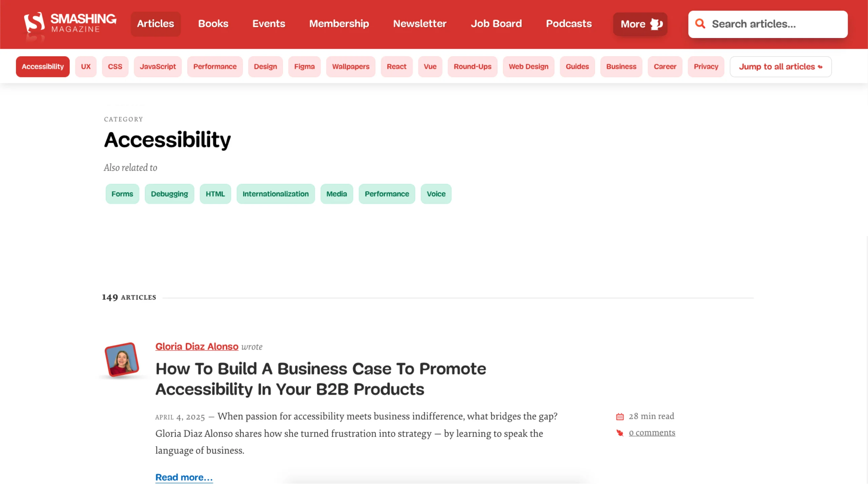
Task: Select the Accessibility category pill
Action: click(43, 66)
